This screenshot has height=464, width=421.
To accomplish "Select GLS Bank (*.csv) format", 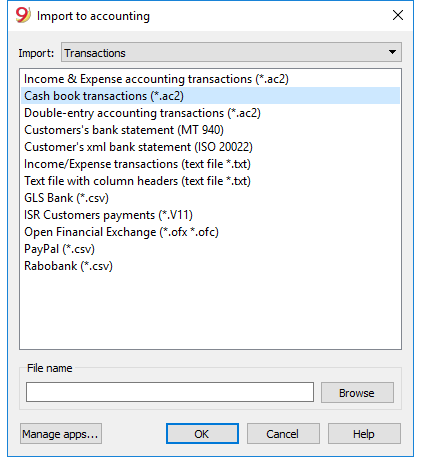I will [210, 198].
